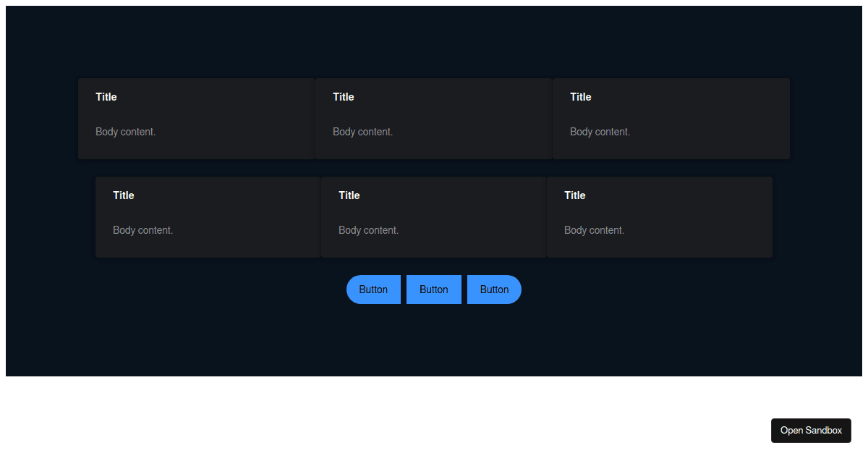The width and height of the screenshot is (868, 456).
Task: Click Body content text in the top-middle card
Action: pos(362,131)
